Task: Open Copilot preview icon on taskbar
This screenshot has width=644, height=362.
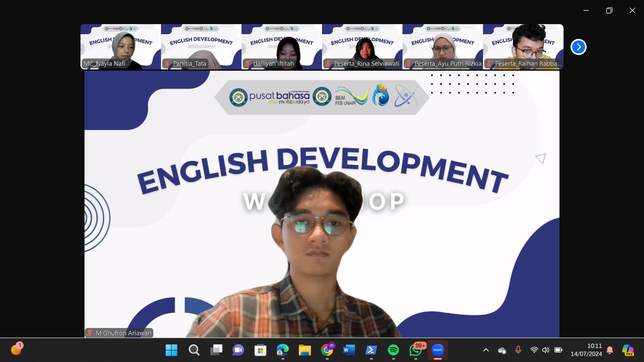Action: tap(628, 350)
